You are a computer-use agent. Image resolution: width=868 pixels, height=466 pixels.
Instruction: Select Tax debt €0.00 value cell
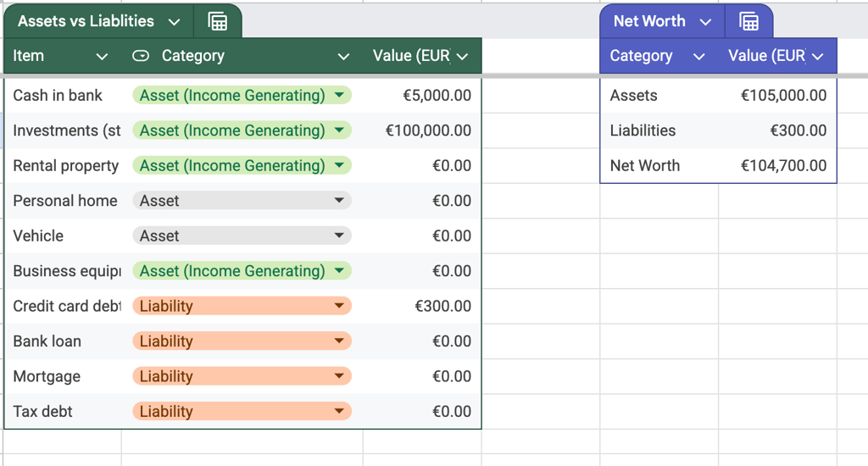422,411
